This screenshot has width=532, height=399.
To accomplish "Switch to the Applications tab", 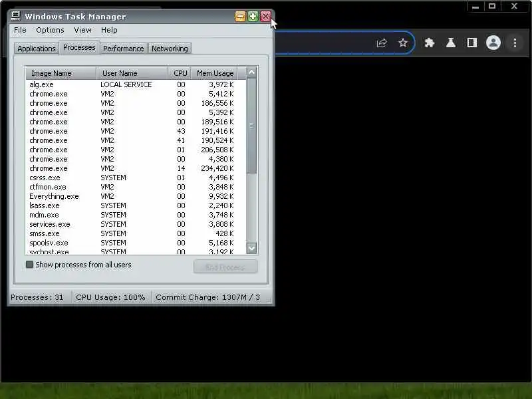I will 37,49.
